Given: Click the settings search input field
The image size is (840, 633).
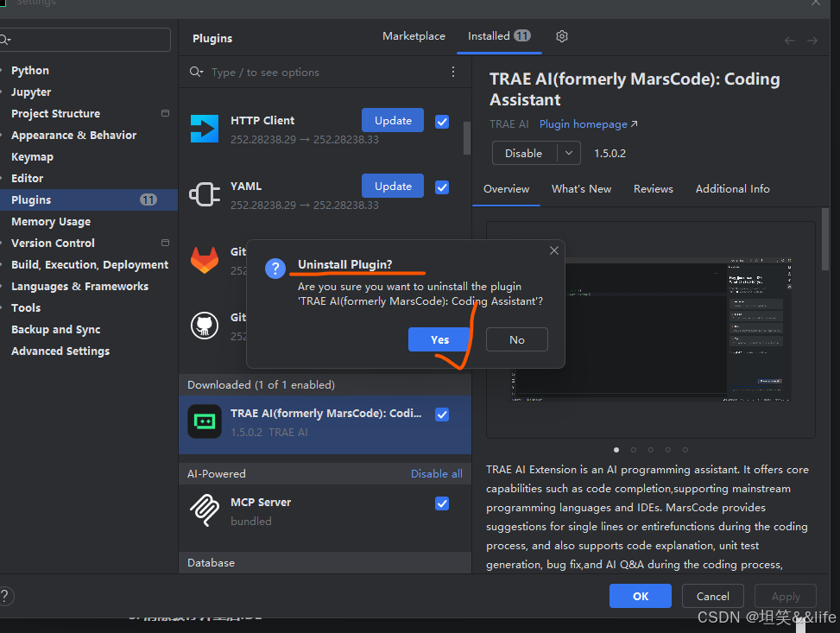Looking at the screenshot, I should (85, 40).
